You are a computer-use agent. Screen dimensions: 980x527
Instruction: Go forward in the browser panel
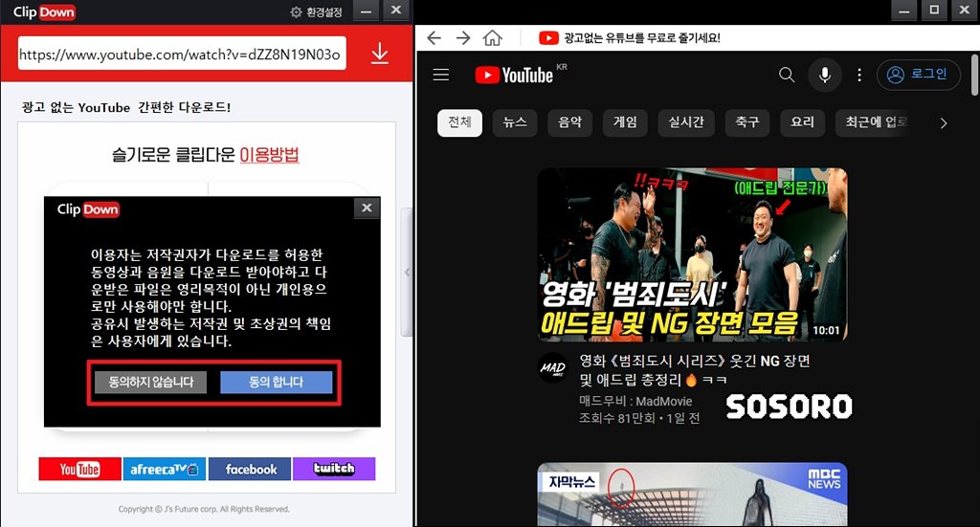(463, 38)
